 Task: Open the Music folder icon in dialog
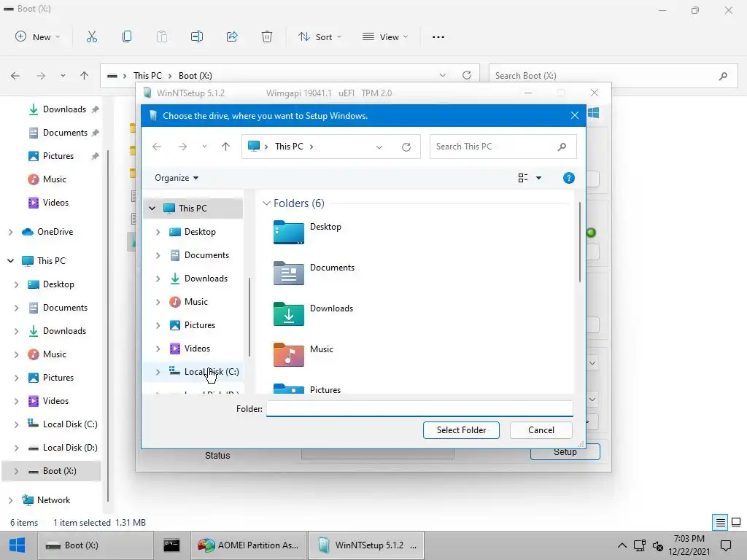(288, 355)
